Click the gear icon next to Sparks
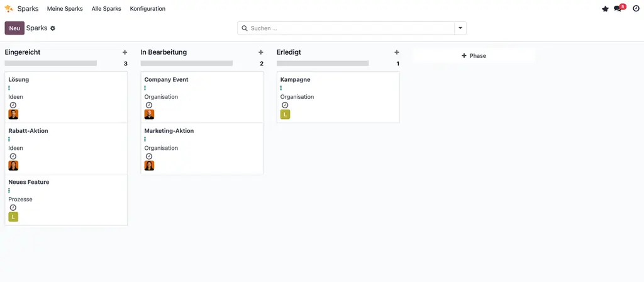The width and height of the screenshot is (644, 282). pyautogui.click(x=53, y=28)
